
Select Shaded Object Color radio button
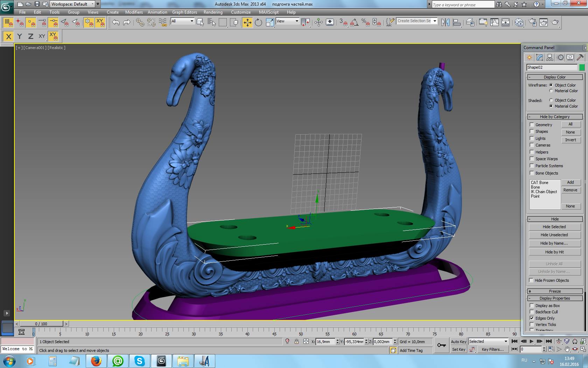[x=551, y=100]
